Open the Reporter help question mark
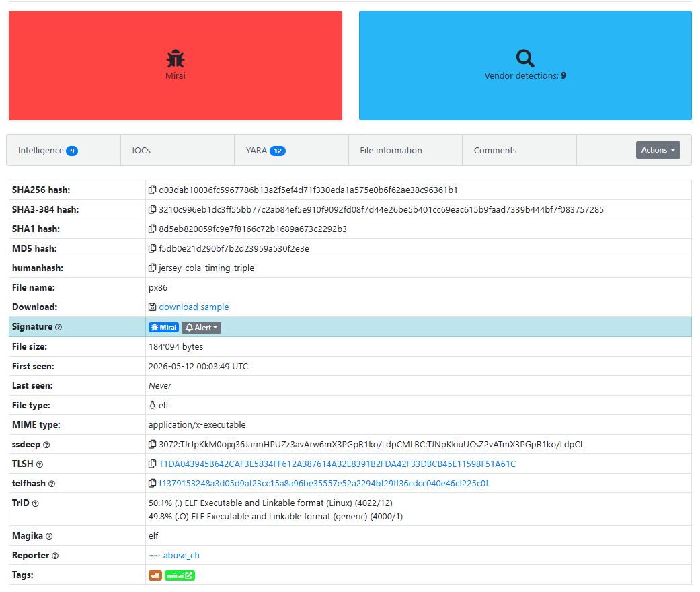 coord(55,556)
